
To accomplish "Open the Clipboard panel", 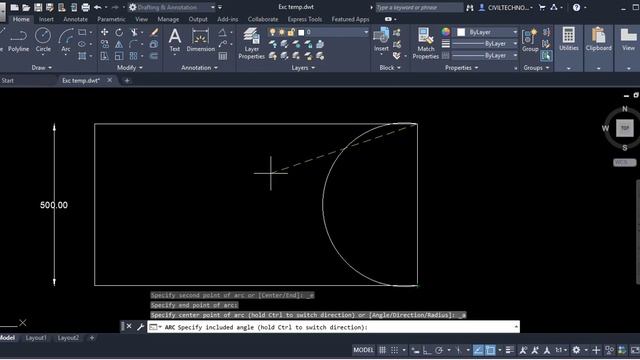I will pyautogui.click(x=598, y=39).
